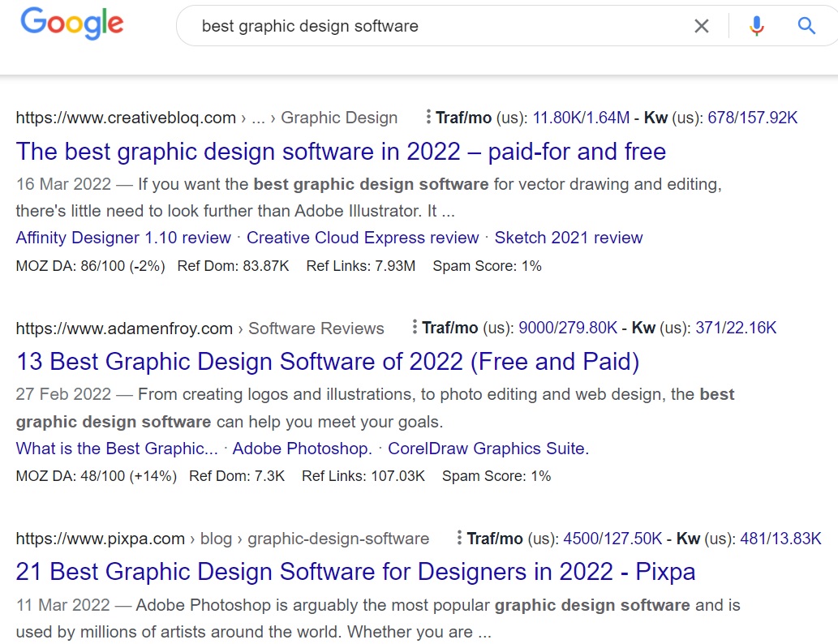Open the three-dot menu beside the adamenfroy.com result
This screenshot has height=644, width=838.
415,327
